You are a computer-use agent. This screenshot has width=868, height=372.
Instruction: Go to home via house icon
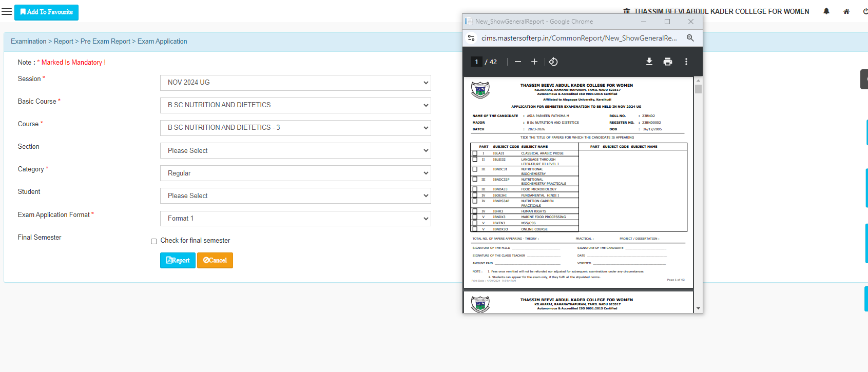click(x=846, y=11)
